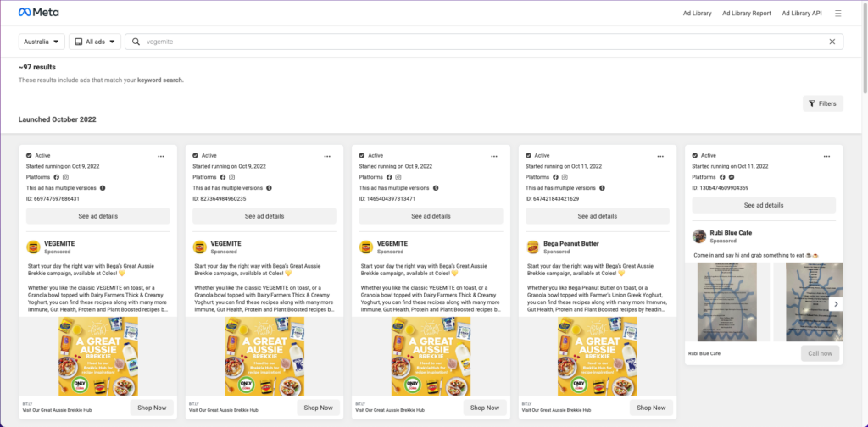868x427 pixels.
Task: Click Shop Now on ad 669747697686431
Action: click(152, 408)
